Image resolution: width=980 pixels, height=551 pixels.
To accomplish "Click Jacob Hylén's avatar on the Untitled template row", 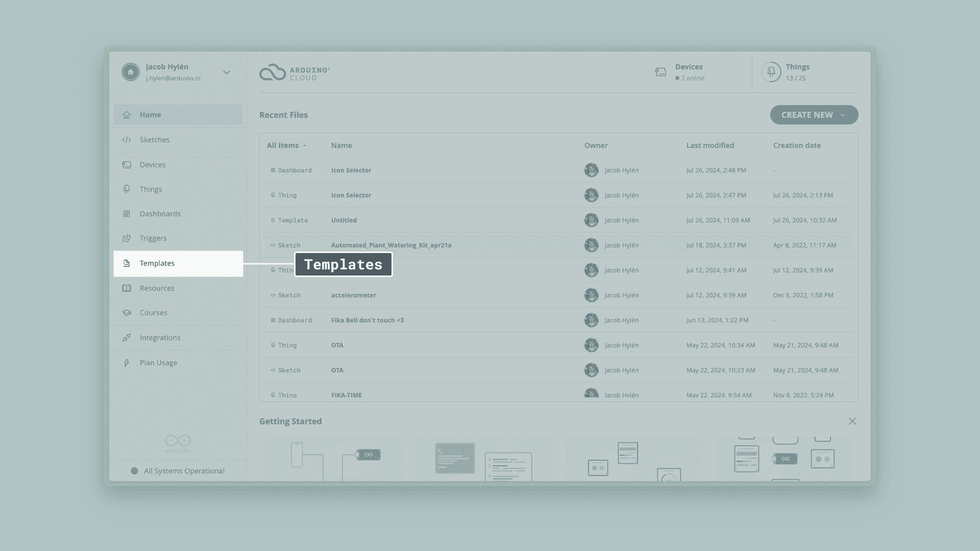I will pos(592,220).
